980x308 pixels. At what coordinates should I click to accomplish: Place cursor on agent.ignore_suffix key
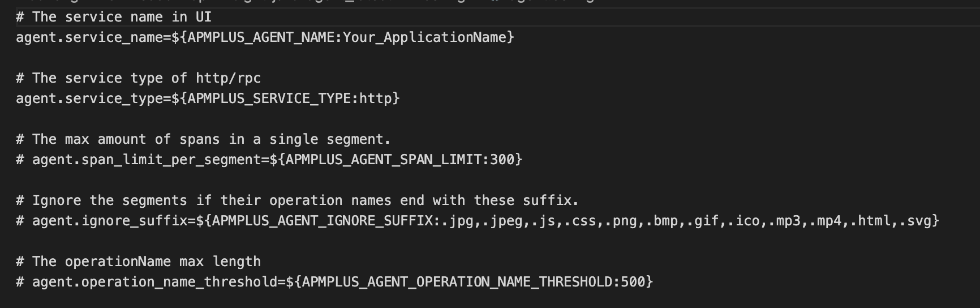pos(109,221)
